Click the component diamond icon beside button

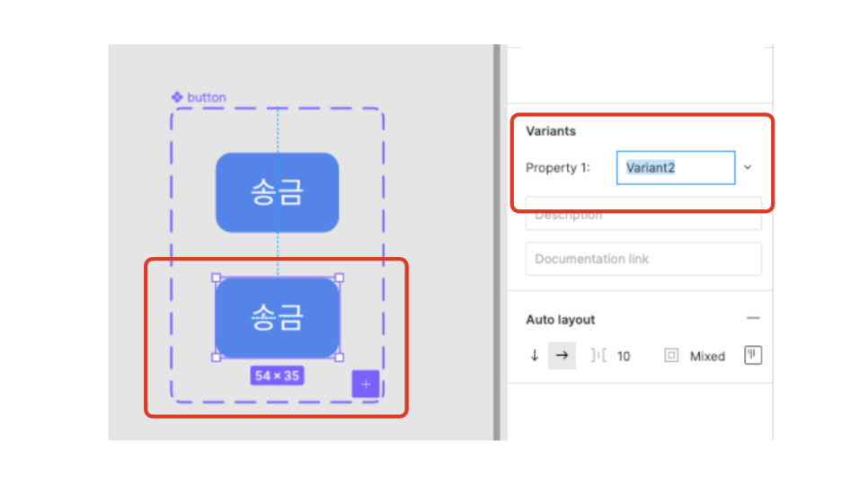coord(177,97)
